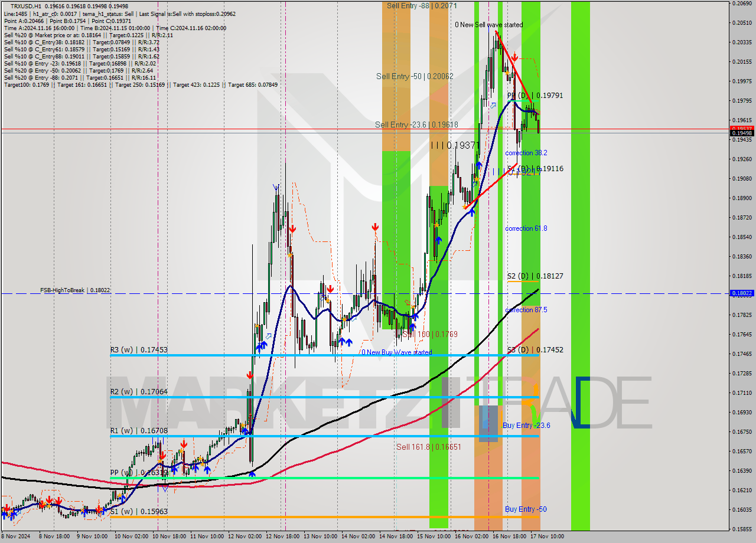Click the 0.20690 price axis value
The image size is (756, 543).
[742, 3]
